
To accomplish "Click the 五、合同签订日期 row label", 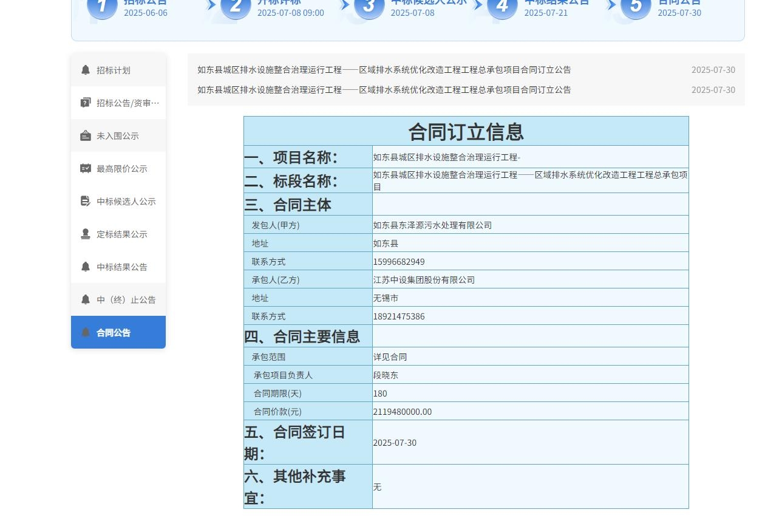I will [294, 443].
